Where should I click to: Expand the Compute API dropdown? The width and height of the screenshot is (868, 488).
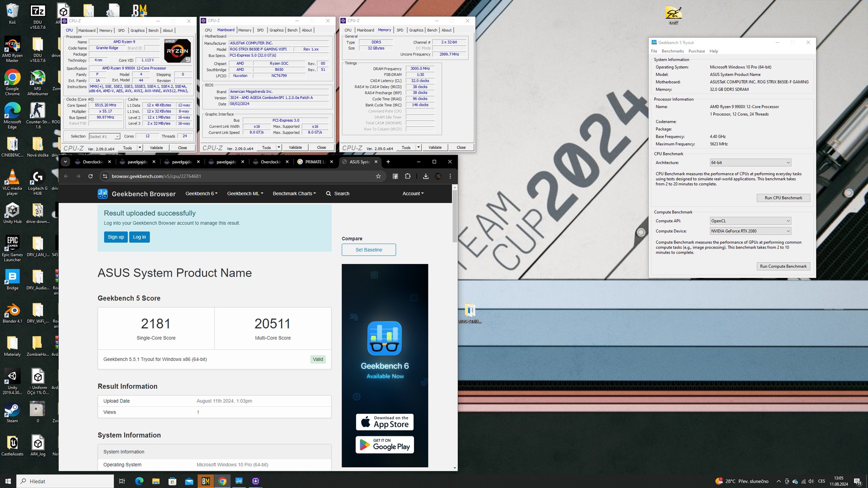[750, 221]
